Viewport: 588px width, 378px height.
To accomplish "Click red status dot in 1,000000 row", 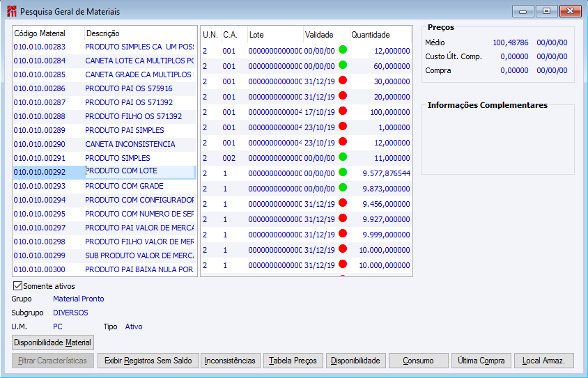I will (x=343, y=126).
